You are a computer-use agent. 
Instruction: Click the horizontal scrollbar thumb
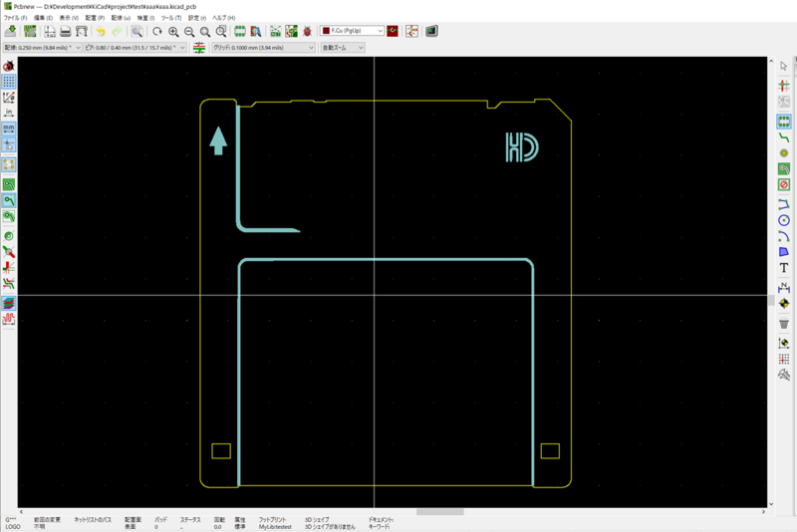click(440, 512)
